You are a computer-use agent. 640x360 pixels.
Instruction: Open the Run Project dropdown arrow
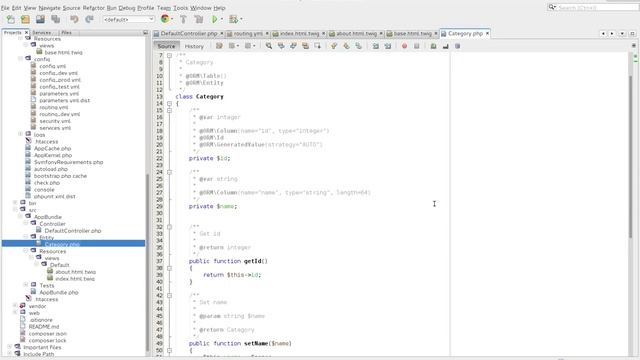coord(222,19)
